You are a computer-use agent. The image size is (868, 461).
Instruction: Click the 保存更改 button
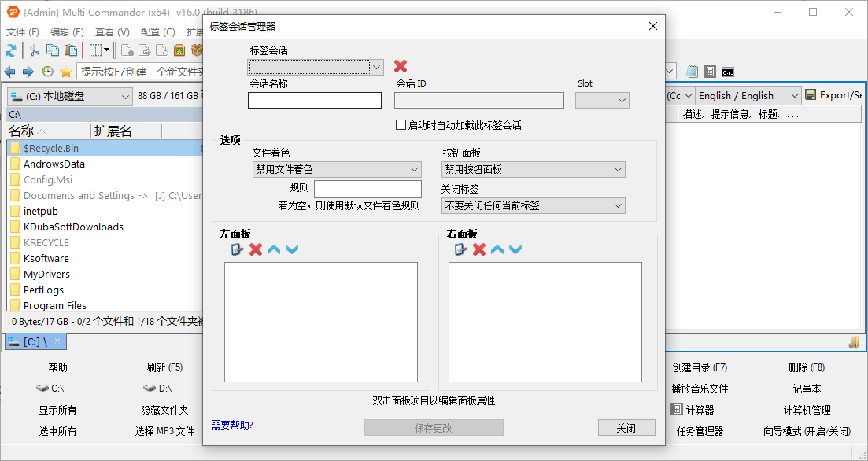coord(434,428)
